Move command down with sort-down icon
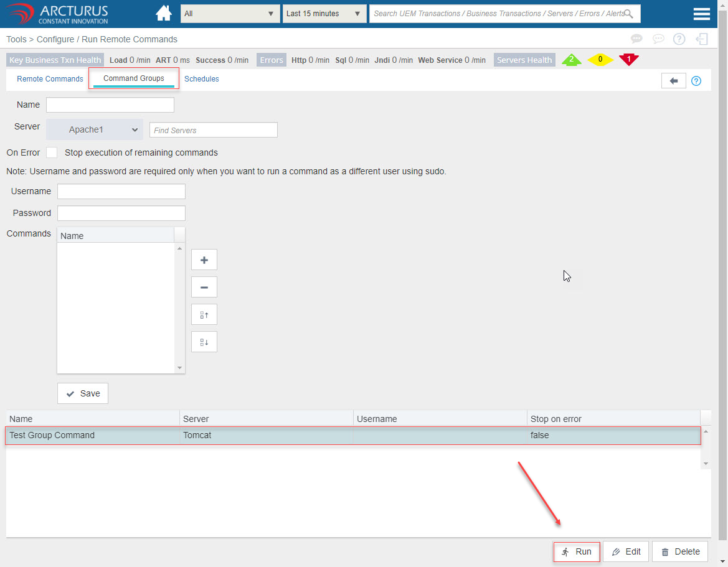The width and height of the screenshot is (728, 567). [x=204, y=342]
